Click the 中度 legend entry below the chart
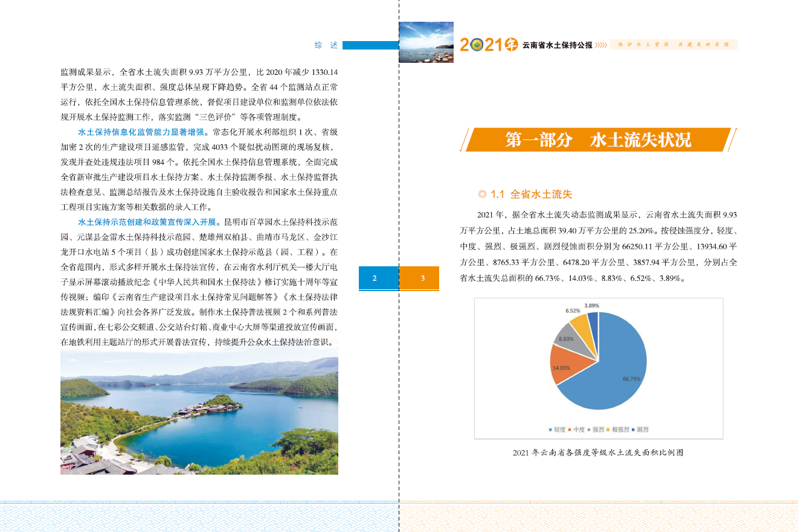The height and width of the screenshot is (532, 798). pos(576,429)
